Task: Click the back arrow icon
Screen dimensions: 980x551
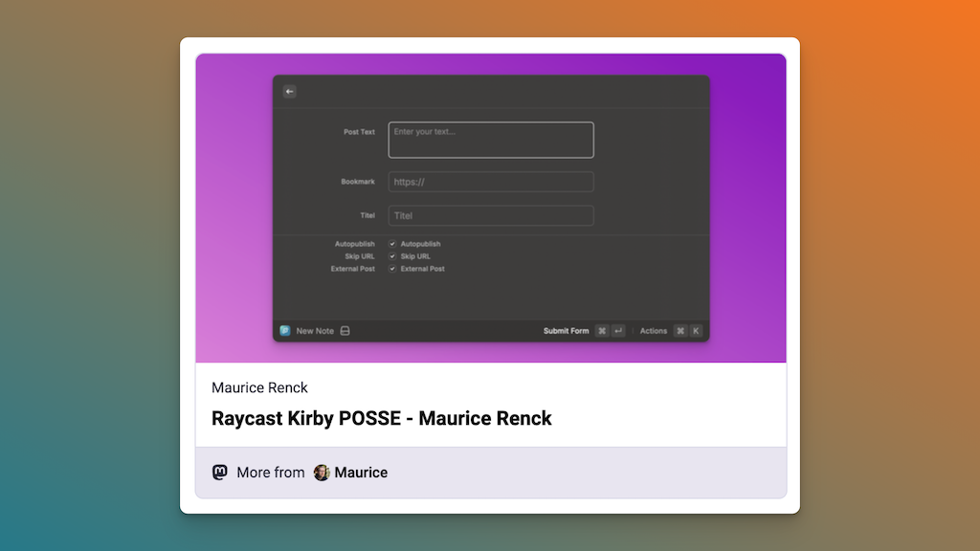Action: [290, 92]
